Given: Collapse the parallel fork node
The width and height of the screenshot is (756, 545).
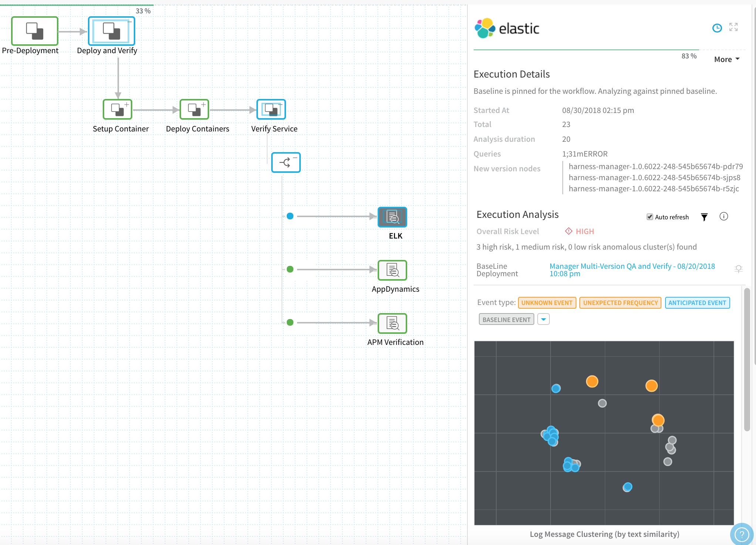Looking at the screenshot, I should tap(286, 162).
